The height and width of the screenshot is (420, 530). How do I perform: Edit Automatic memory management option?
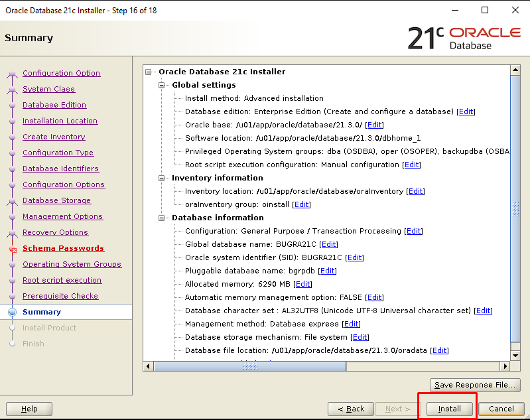374,297
